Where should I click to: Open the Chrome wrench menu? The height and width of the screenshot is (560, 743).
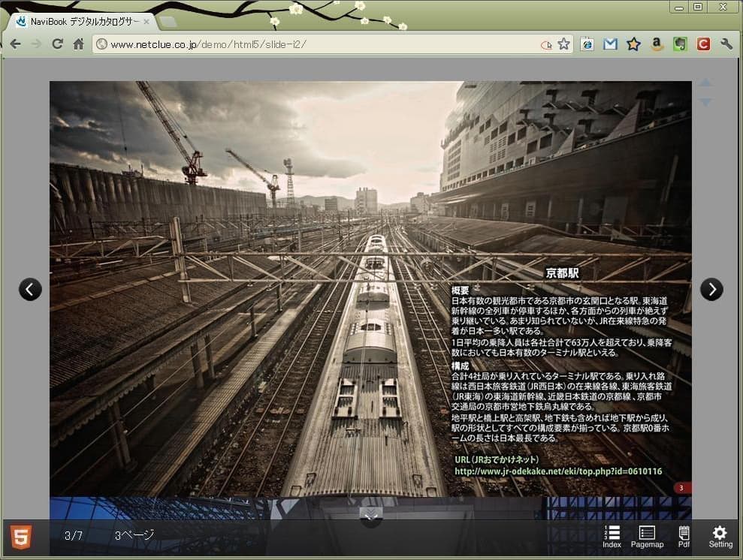tap(726, 44)
